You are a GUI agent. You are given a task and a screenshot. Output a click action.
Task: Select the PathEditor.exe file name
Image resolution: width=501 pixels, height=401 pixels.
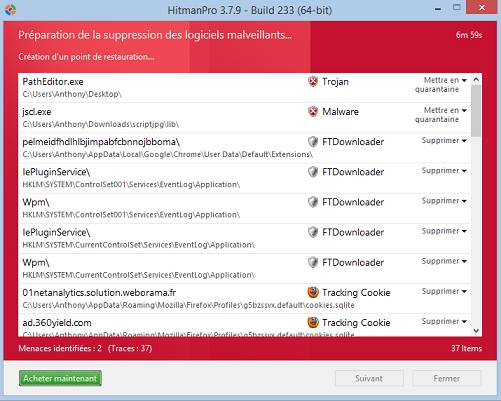tap(53, 82)
